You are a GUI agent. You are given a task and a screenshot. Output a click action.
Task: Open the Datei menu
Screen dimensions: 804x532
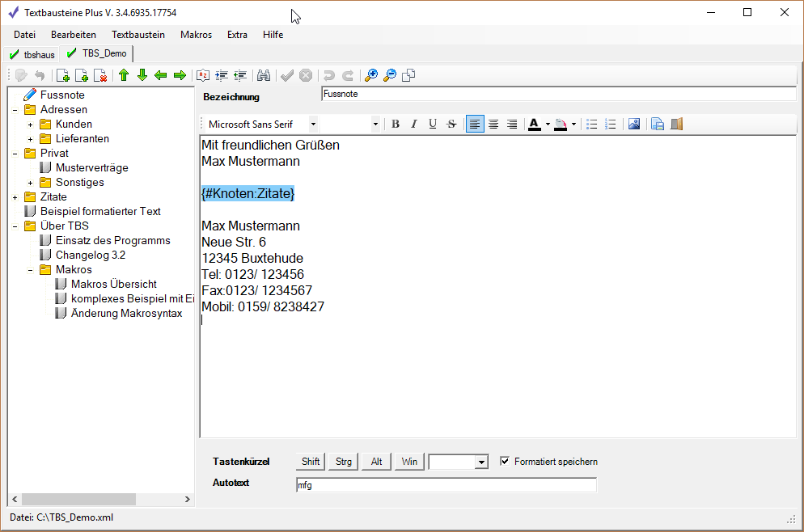24,35
